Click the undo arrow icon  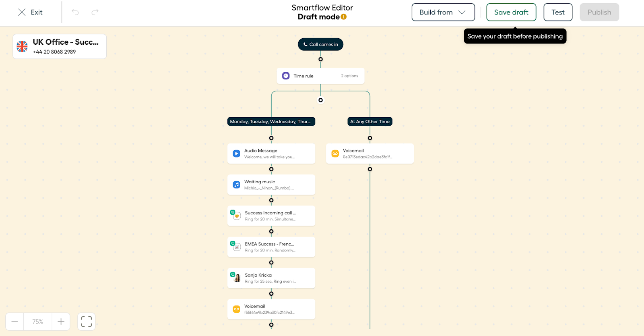point(75,12)
